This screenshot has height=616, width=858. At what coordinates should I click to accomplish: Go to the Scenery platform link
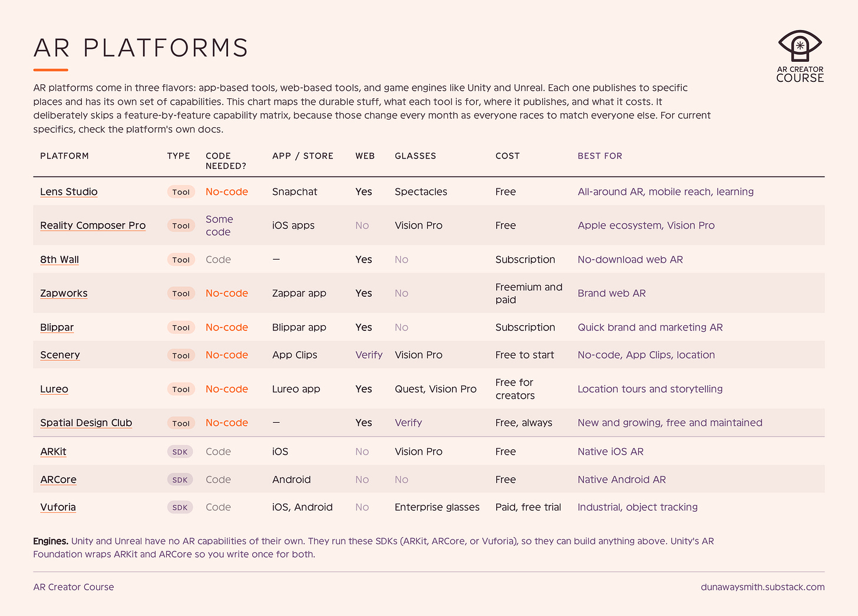coord(60,355)
